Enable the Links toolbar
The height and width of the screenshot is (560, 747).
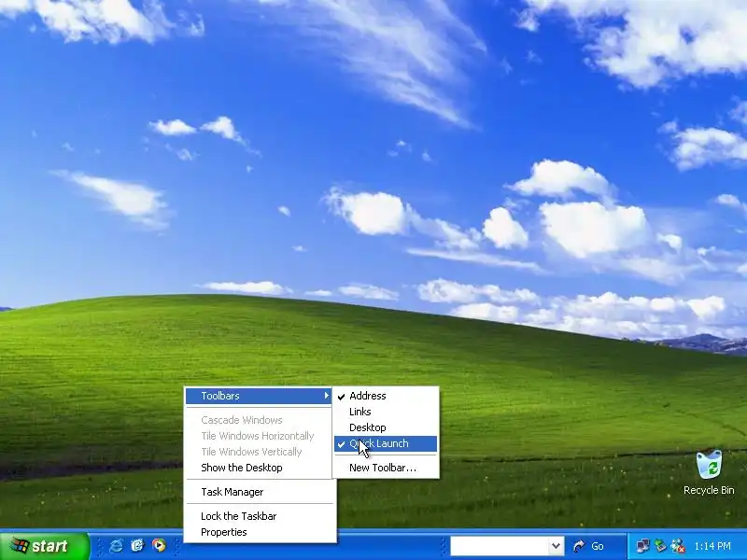tap(385, 412)
